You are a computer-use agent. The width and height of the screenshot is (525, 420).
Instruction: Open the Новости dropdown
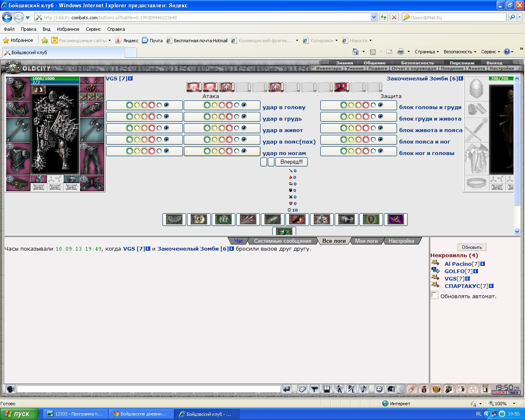pyautogui.click(x=357, y=41)
